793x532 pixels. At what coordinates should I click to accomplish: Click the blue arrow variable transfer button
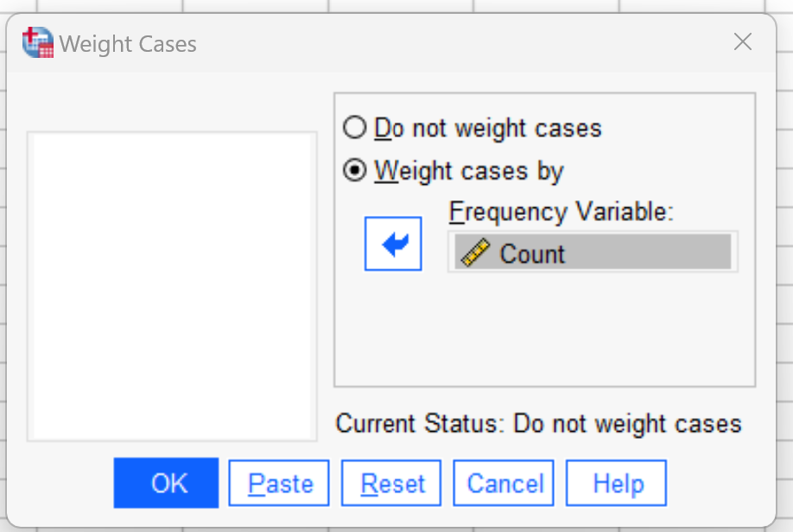click(393, 244)
